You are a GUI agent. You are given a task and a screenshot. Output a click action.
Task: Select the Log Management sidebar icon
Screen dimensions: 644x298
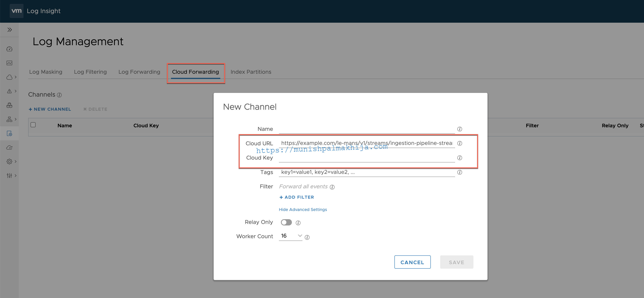coord(10,133)
